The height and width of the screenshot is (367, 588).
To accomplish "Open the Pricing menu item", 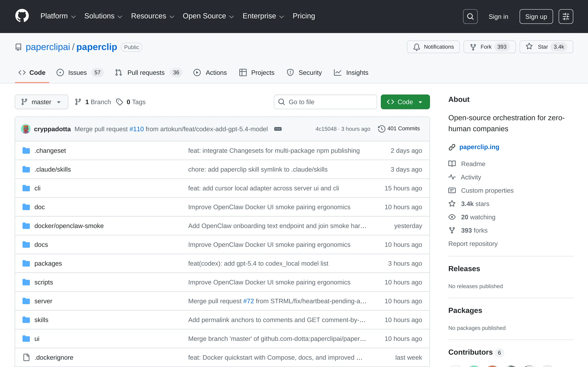I will point(304,16).
